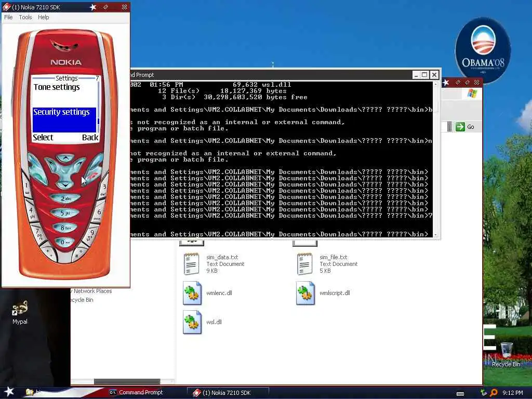Tap the phone keypad star key

click(x=48, y=252)
